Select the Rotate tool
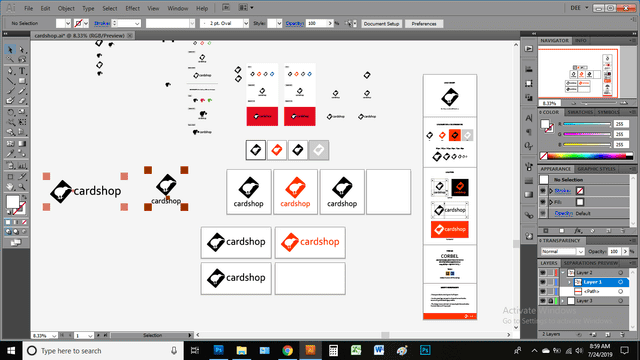 (10, 112)
